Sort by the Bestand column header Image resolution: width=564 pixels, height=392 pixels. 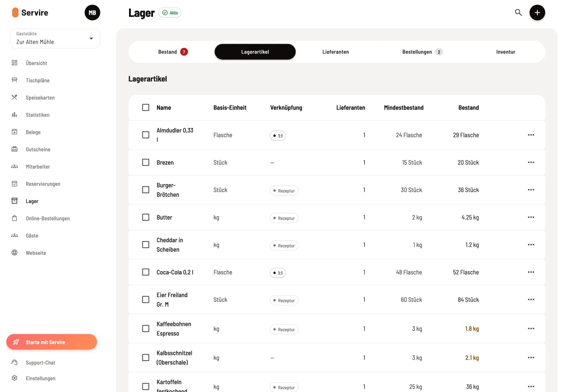click(x=468, y=108)
